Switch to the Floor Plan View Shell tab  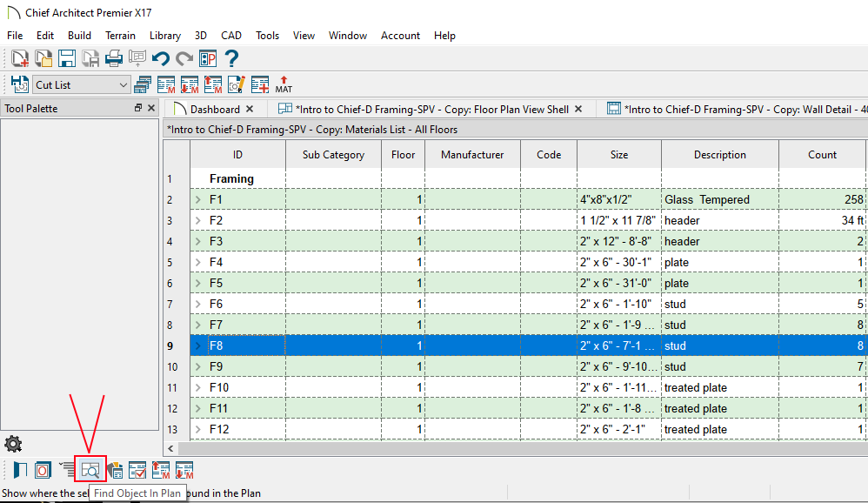click(x=431, y=109)
